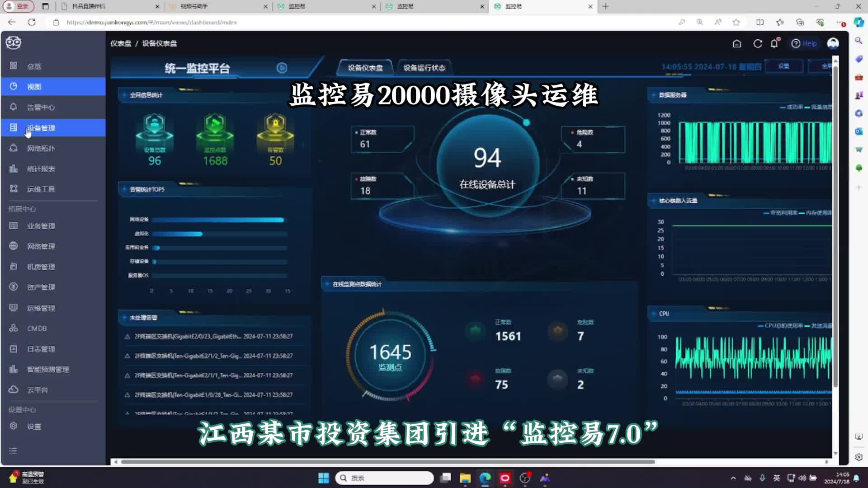Toggle 带宽利用率 legend in core link chart
This screenshot has width=868, height=488.
[781, 213]
